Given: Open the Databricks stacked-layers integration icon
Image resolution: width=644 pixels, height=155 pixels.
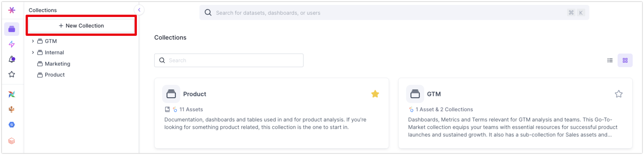Looking at the screenshot, I should click(11, 141).
